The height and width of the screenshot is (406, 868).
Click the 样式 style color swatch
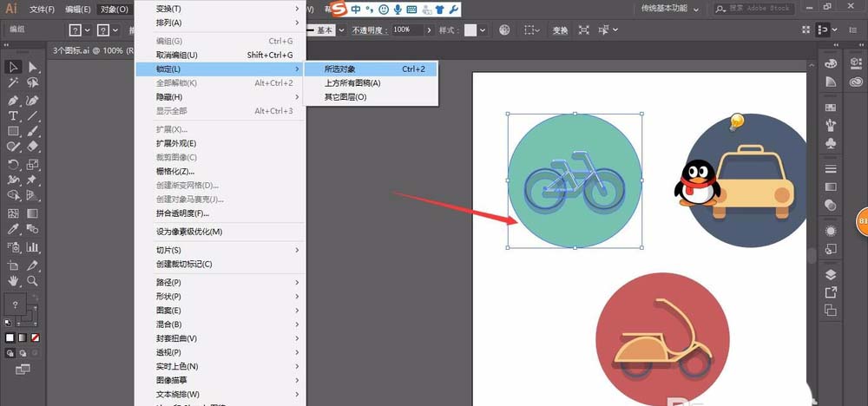pos(470,30)
